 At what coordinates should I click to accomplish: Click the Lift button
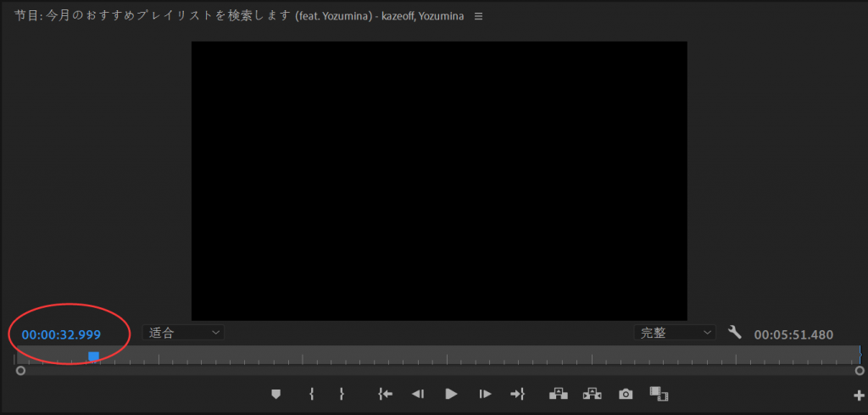click(x=558, y=394)
